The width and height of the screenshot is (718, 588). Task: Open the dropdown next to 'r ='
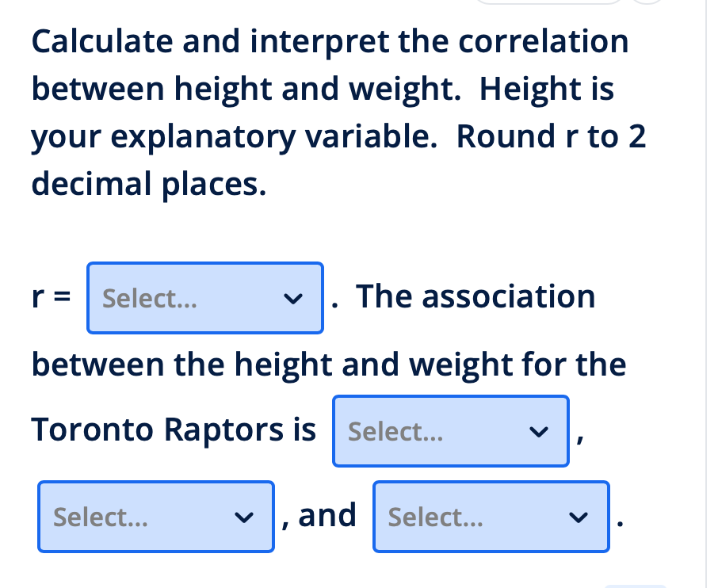(x=204, y=298)
